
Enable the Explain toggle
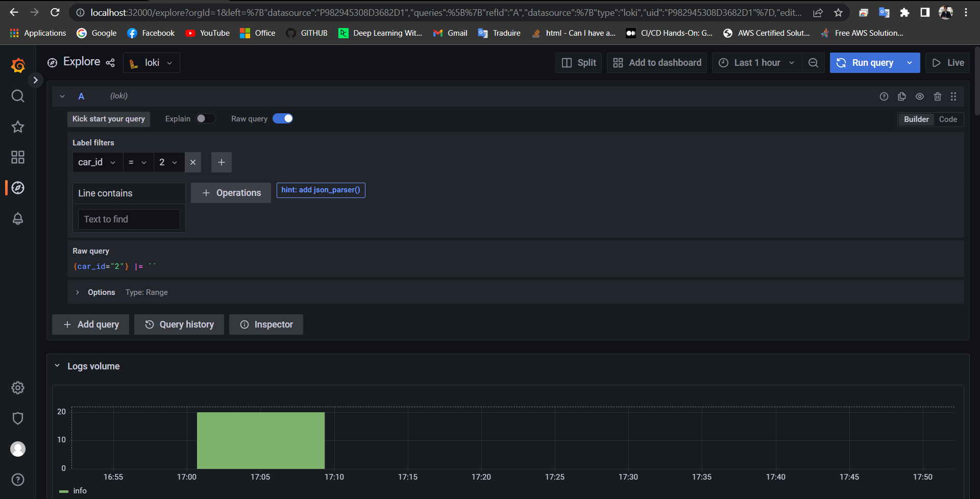point(206,118)
